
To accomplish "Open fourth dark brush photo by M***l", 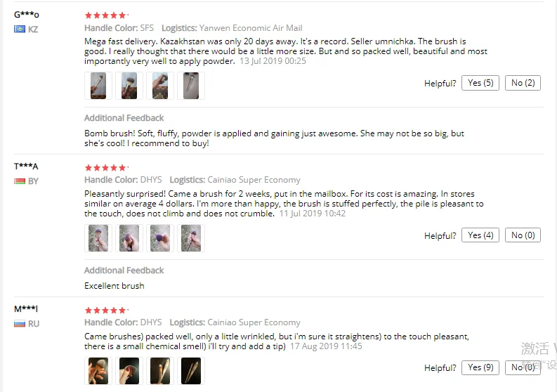I will click(191, 371).
